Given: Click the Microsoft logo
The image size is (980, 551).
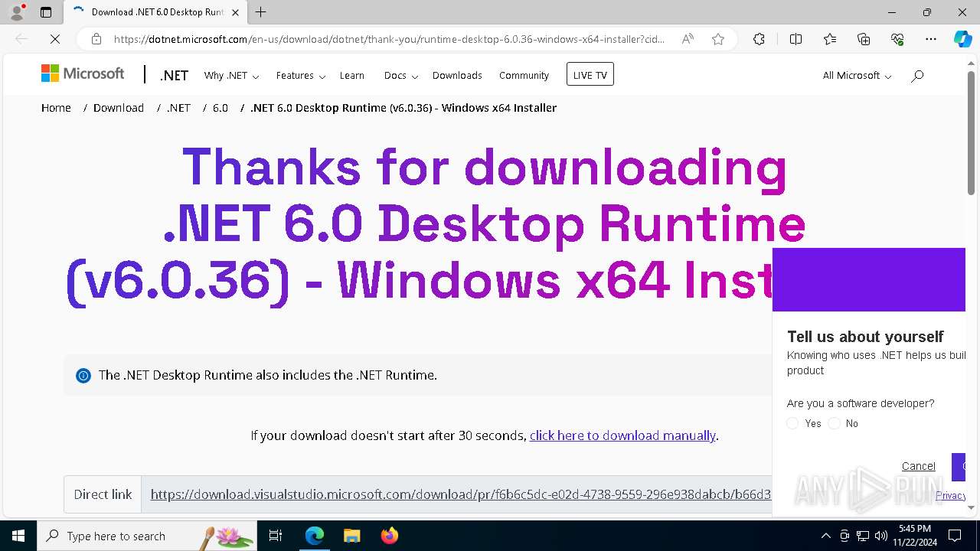Looking at the screenshot, I should click(x=83, y=73).
